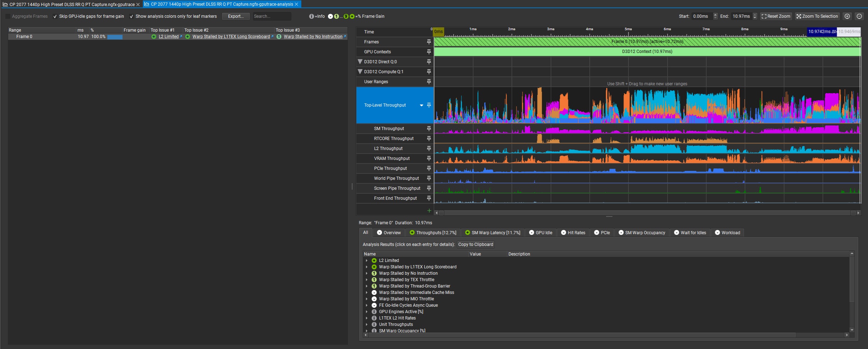Click the timeline horizontal scrollbar
Image resolution: width=868 pixels, height=349 pixels.
tap(647, 213)
